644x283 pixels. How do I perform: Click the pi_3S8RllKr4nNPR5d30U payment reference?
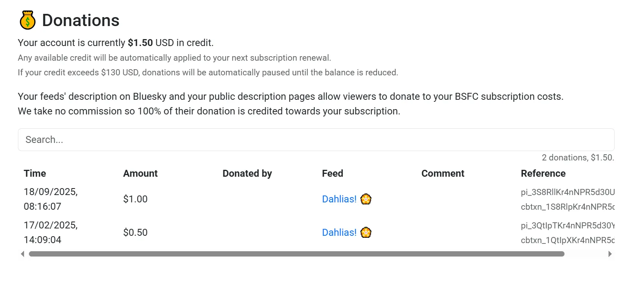click(x=567, y=192)
